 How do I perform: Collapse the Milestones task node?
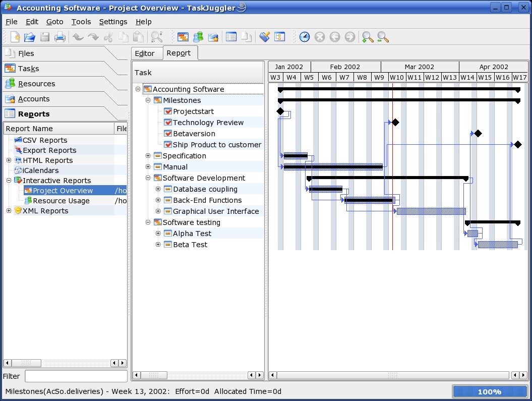148,100
